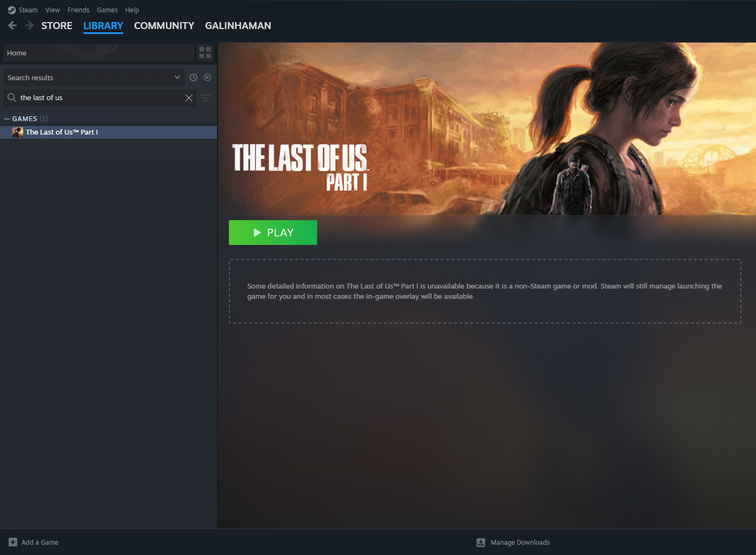The height and width of the screenshot is (555, 756).
Task: Switch to the STORE tab
Action: tap(56, 25)
